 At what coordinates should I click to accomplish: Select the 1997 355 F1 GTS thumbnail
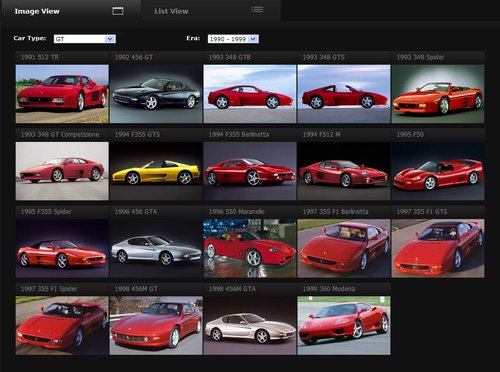(438, 248)
